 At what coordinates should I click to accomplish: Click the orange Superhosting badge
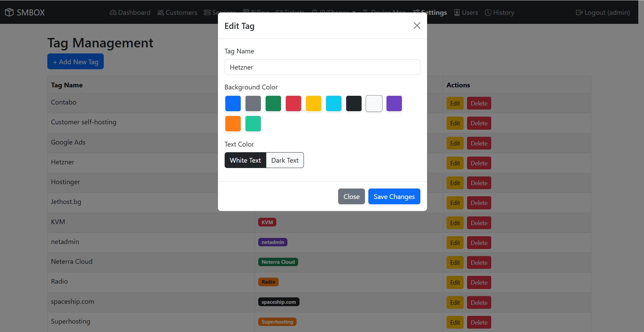point(277,322)
